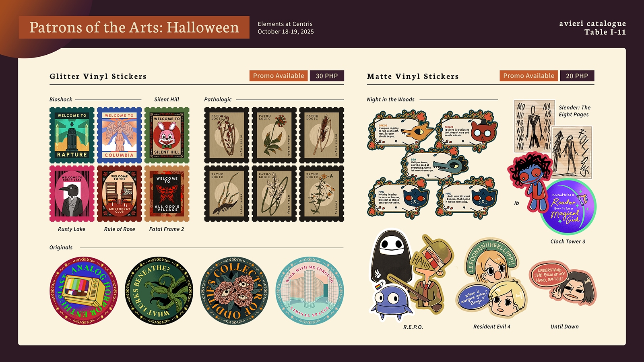Click Matte Vinyl Promo Available badge

528,76
